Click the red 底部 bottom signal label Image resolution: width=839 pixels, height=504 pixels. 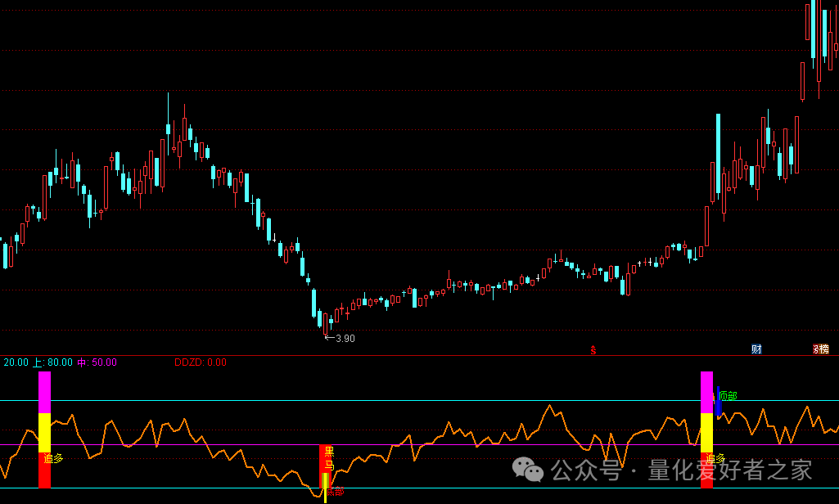click(336, 492)
